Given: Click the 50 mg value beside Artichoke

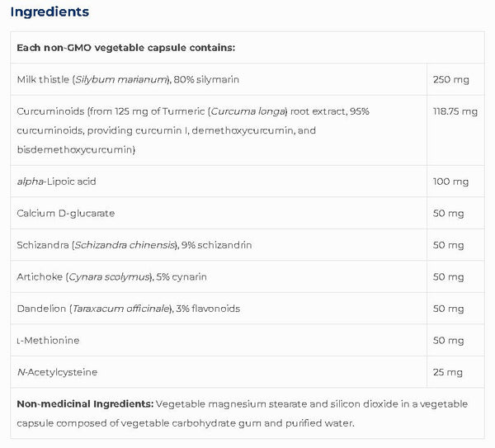Looking at the screenshot, I should pyautogui.click(x=446, y=276).
